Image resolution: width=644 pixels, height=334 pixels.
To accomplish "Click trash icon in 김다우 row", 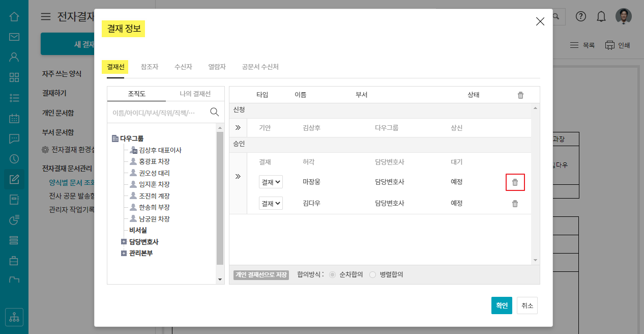I will (515, 204).
